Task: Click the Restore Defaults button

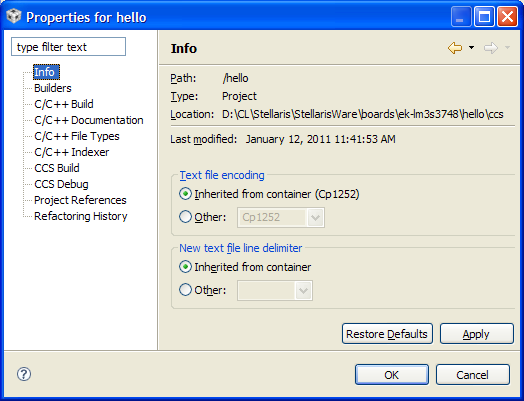Action: coord(387,333)
